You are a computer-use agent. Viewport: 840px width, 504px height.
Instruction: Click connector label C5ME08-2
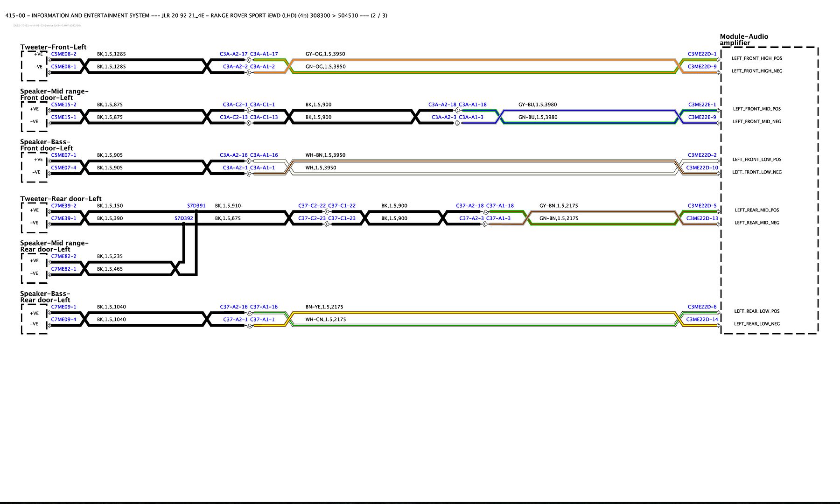point(63,54)
